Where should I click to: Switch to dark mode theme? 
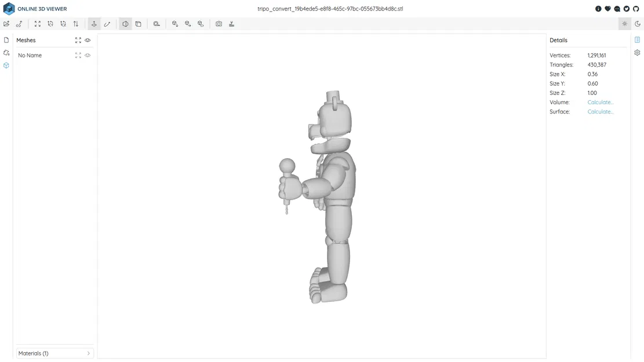click(x=637, y=24)
